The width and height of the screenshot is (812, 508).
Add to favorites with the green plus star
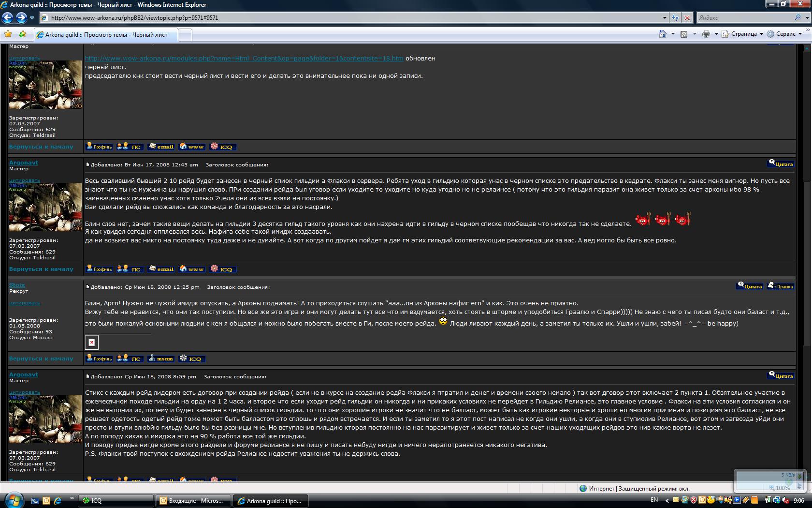(22, 34)
